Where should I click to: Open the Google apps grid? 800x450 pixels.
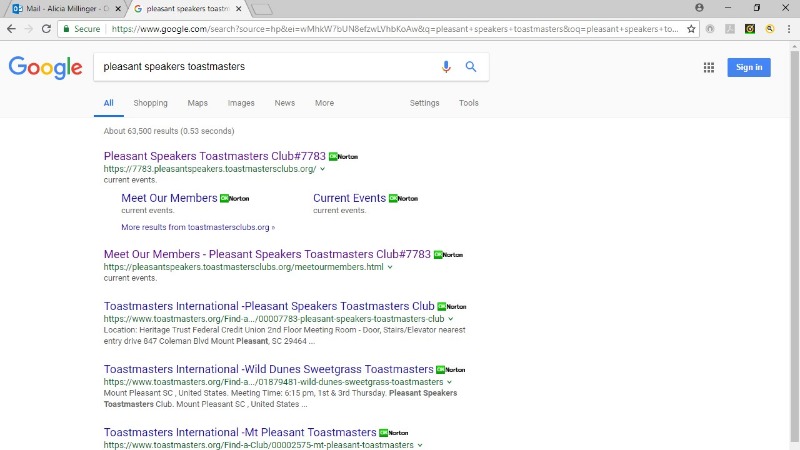[709, 67]
